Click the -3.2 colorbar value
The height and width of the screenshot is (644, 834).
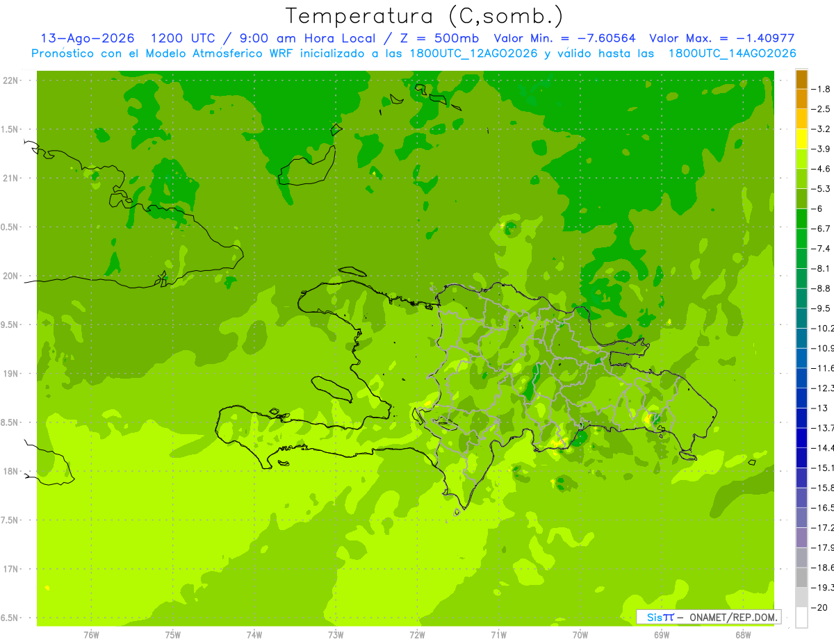pos(821,129)
